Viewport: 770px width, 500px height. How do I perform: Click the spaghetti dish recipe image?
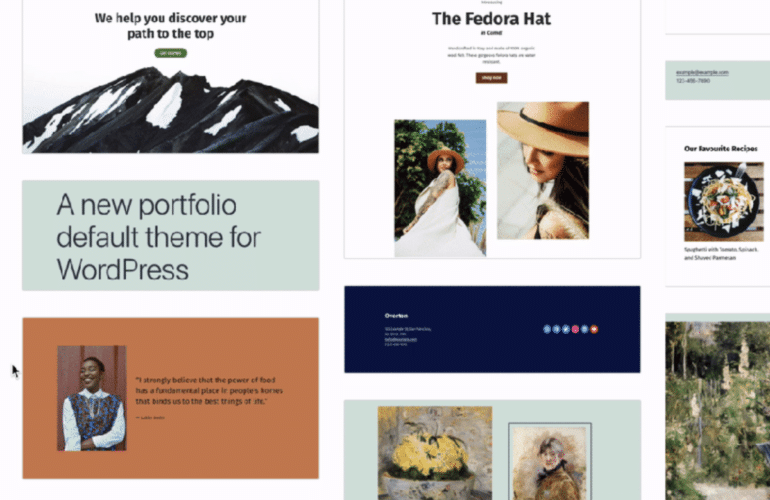click(723, 201)
